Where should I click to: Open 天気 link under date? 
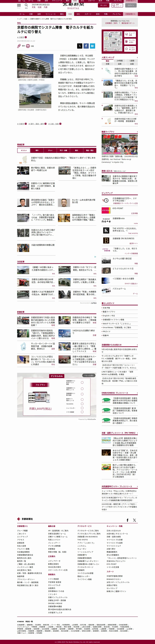coord(33,7)
